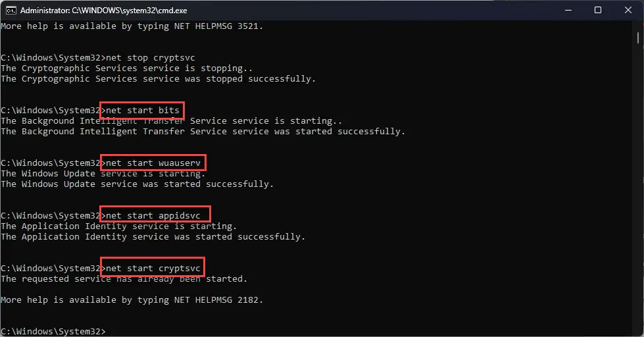Select the highlighted 'net start appidsvc' command
The image size is (644, 337).
pos(155,216)
